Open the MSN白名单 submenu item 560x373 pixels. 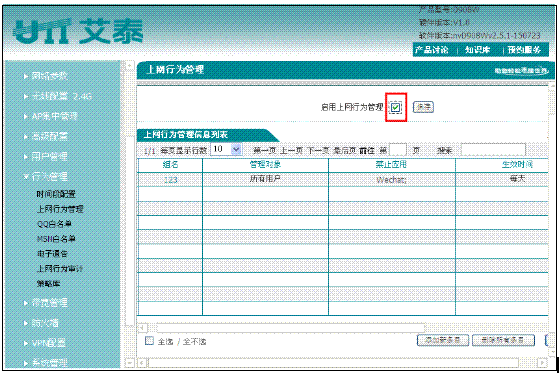coord(56,239)
